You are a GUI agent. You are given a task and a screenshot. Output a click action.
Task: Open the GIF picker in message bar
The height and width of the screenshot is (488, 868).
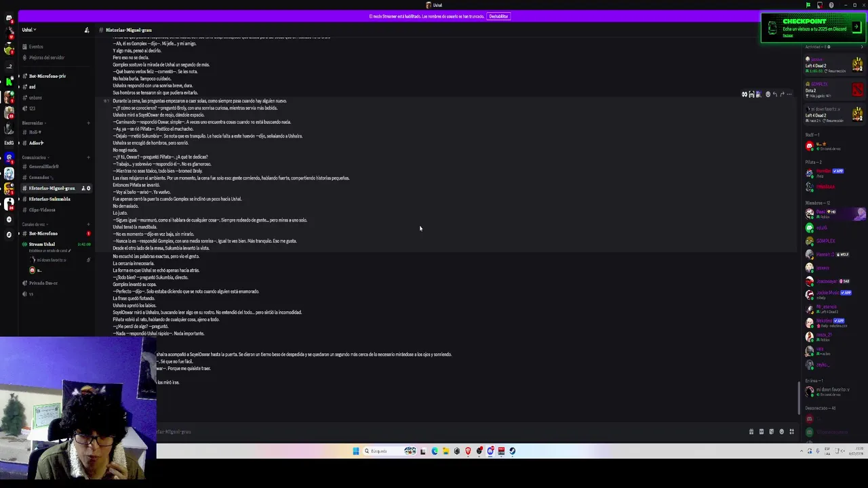point(762,432)
